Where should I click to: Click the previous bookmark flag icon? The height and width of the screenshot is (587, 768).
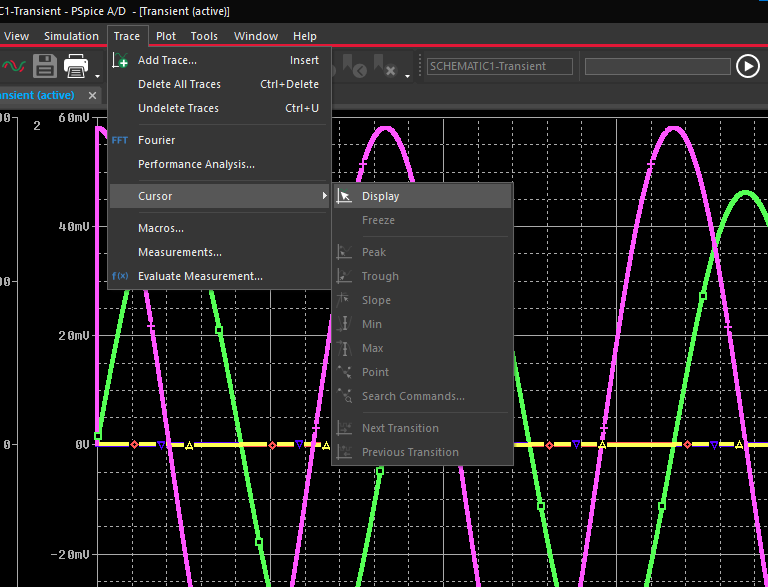(x=355, y=66)
